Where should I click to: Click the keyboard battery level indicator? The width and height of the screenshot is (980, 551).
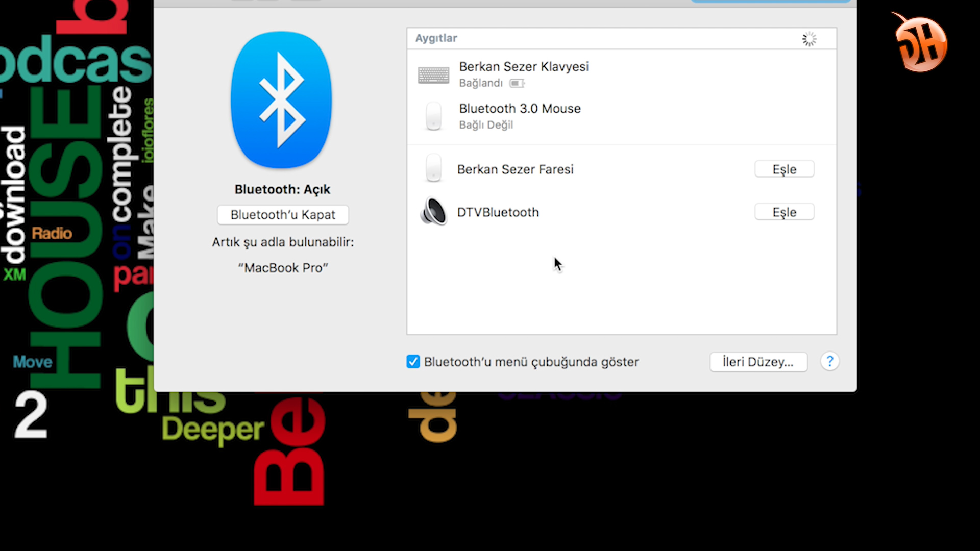(x=517, y=83)
